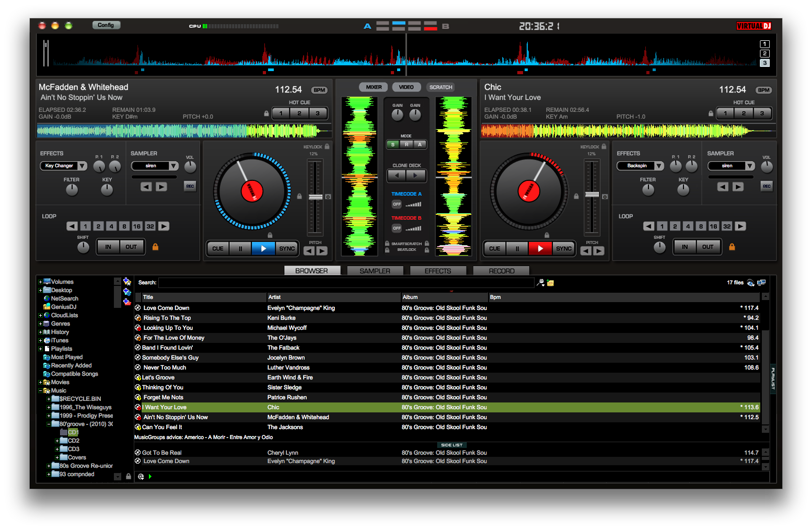The image size is (812, 530).
Task: Adjust left sampler volume knob
Action: click(190, 167)
